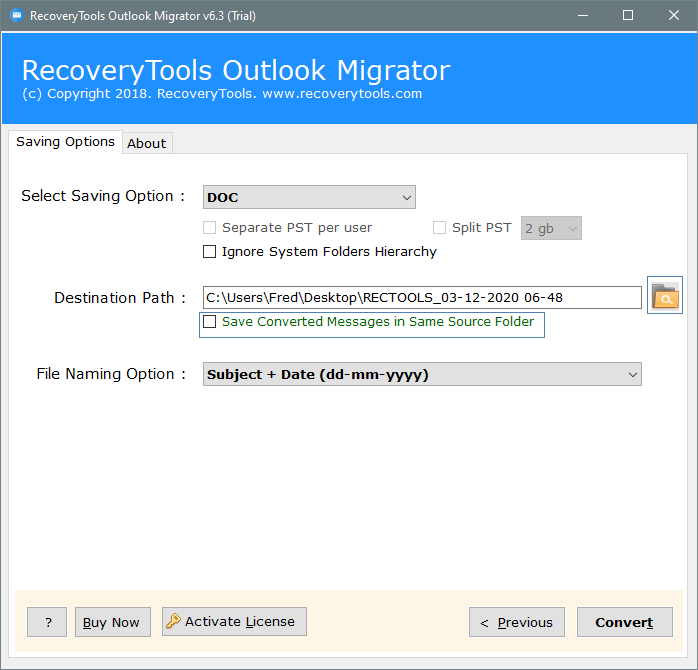Close the Outlook Migrator window
This screenshot has height=670, width=698.
pos(674,16)
